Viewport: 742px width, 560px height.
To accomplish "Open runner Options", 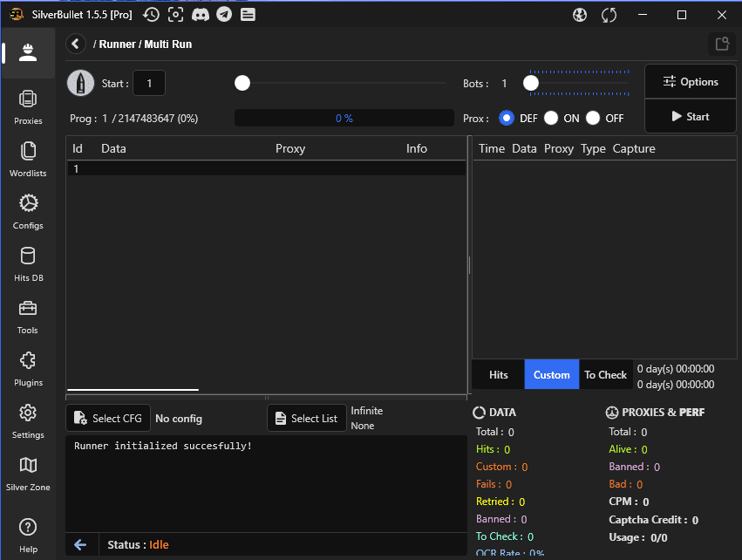I will tap(691, 82).
